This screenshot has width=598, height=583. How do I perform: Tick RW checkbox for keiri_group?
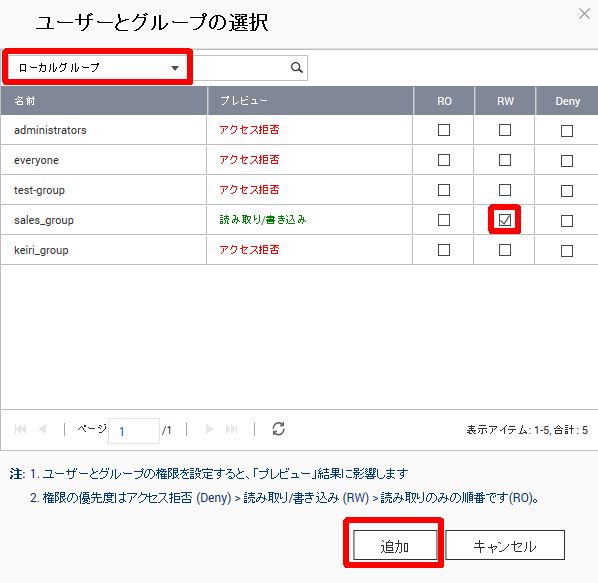click(x=505, y=250)
